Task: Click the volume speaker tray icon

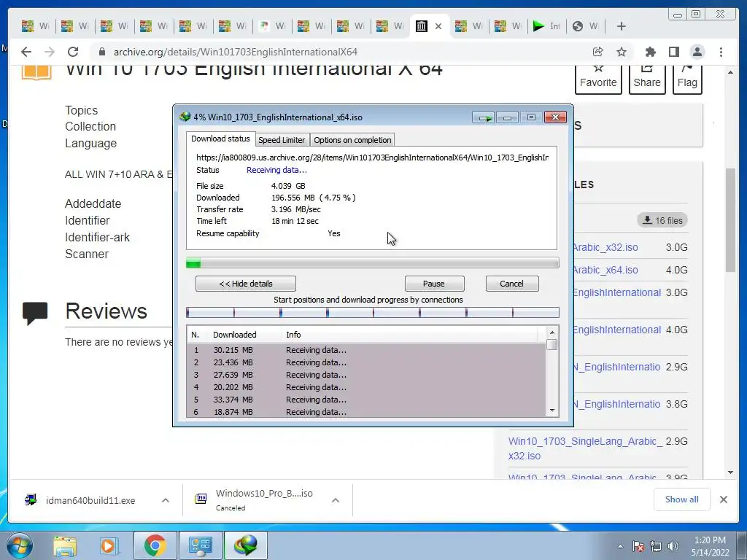Action: coord(673,546)
